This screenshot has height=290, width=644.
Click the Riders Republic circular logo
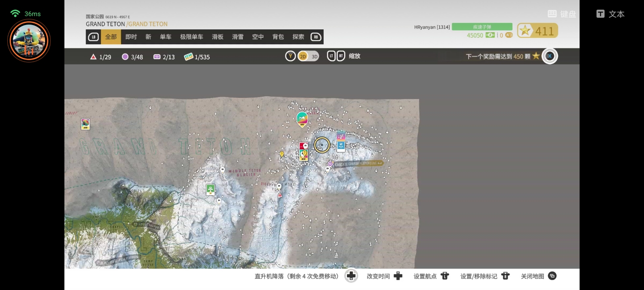[x=29, y=41]
